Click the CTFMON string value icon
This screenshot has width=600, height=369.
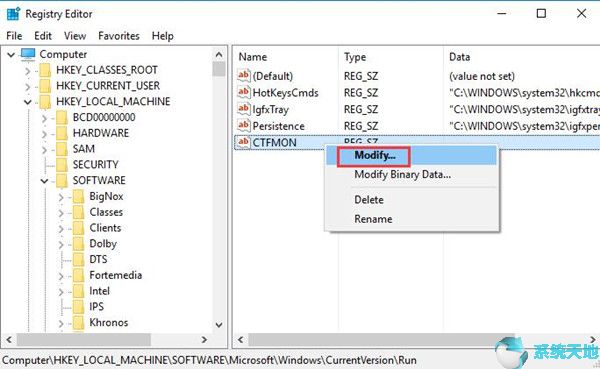point(244,142)
